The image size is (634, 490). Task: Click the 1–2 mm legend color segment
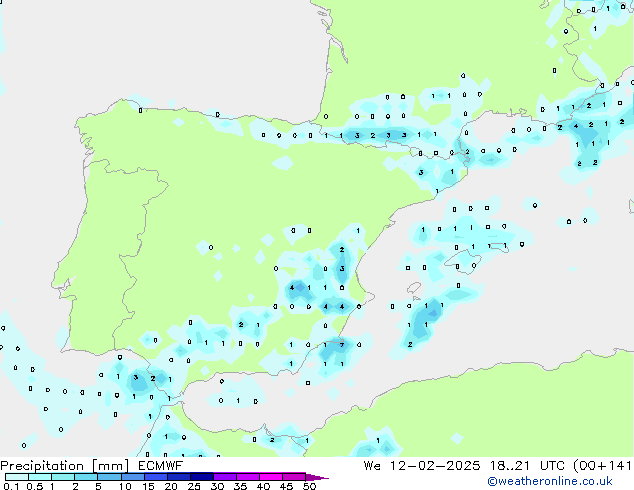pos(63,477)
